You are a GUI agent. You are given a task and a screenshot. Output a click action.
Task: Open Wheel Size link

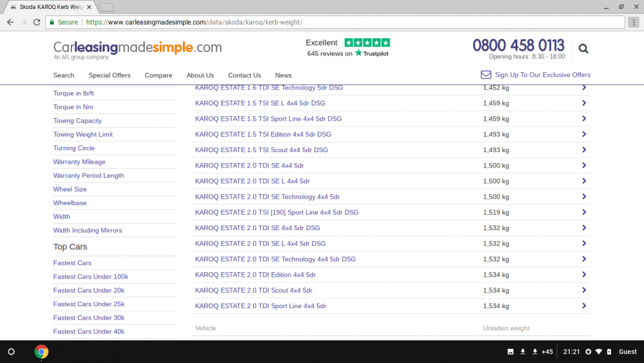[70, 189]
